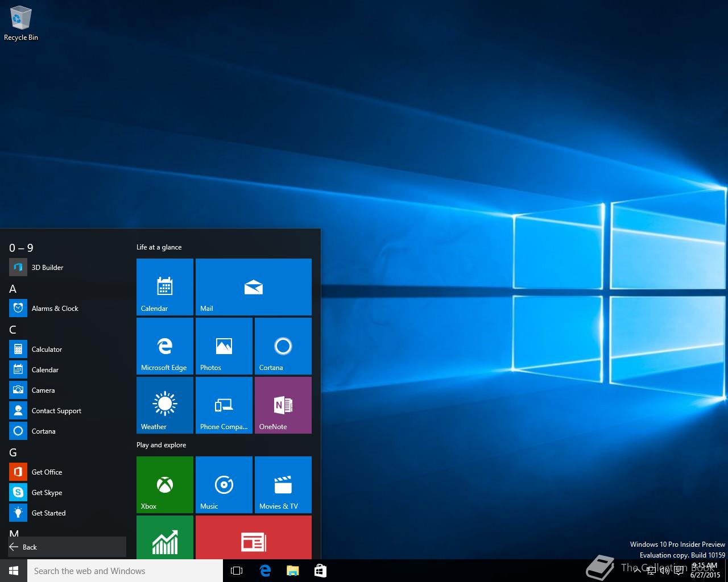Select the Recycle Bin desktop icon
This screenshot has height=582, width=728.
click(x=21, y=24)
